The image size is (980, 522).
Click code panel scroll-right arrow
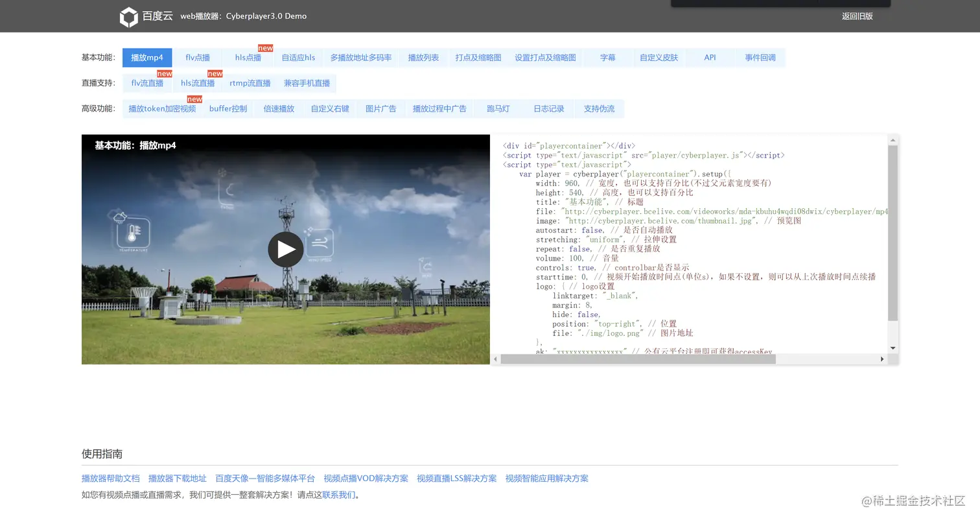(882, 359)
